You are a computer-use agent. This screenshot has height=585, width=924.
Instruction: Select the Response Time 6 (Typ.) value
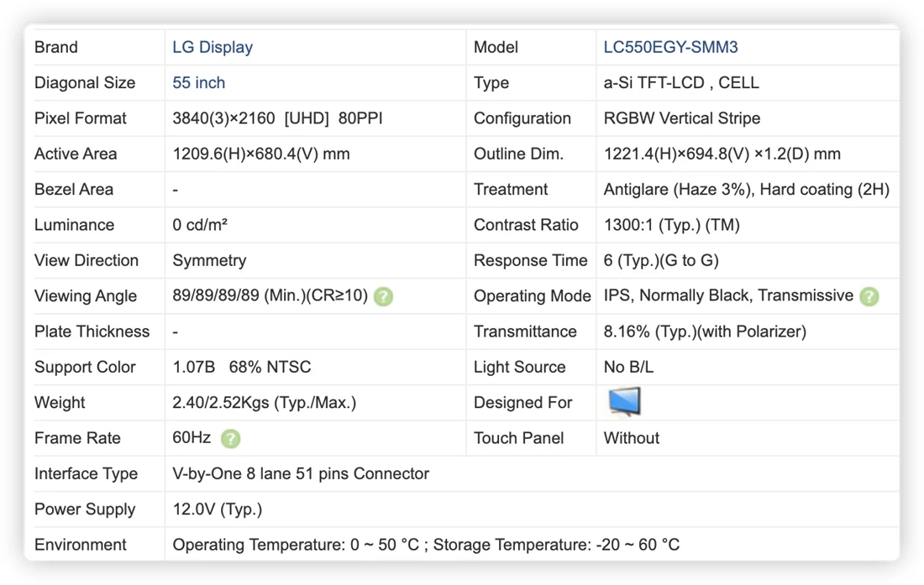point(660,260)
